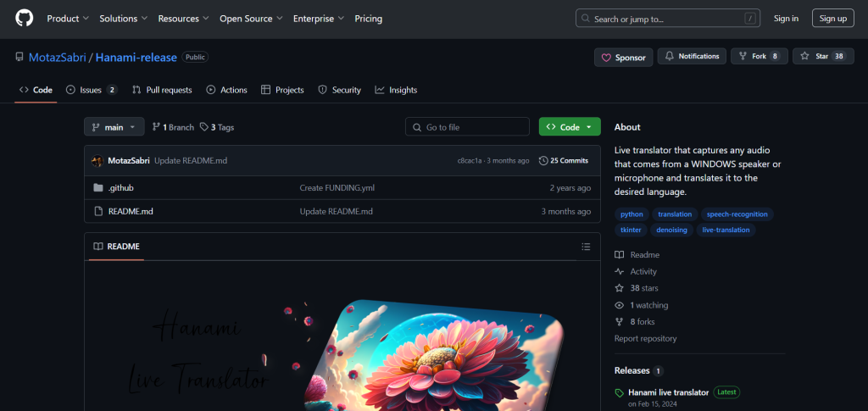
Task: Sponsor the repository via heart button
Action: point(623,58)
